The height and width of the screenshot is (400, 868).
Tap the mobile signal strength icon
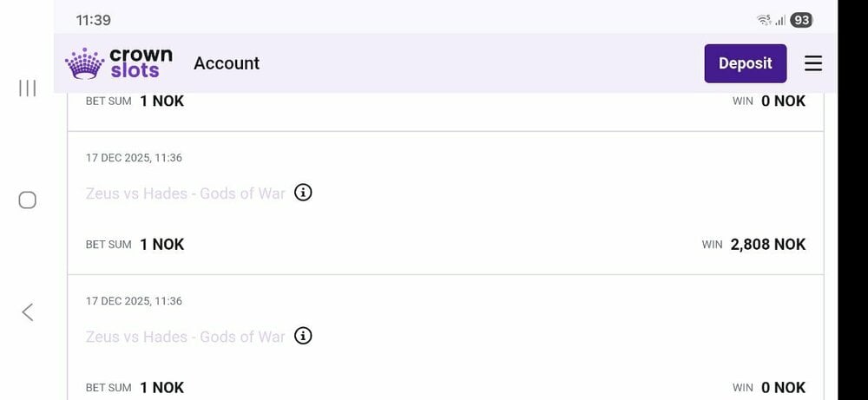780,20
